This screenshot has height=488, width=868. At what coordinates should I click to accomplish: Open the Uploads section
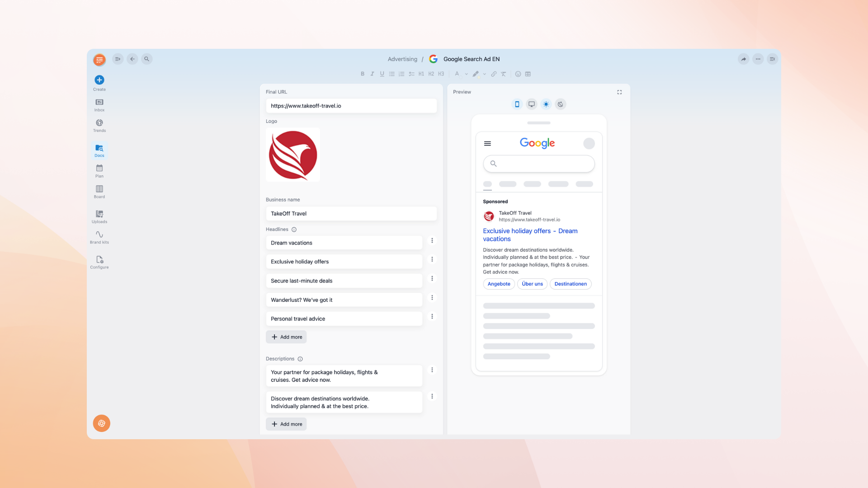coord(99,216)
